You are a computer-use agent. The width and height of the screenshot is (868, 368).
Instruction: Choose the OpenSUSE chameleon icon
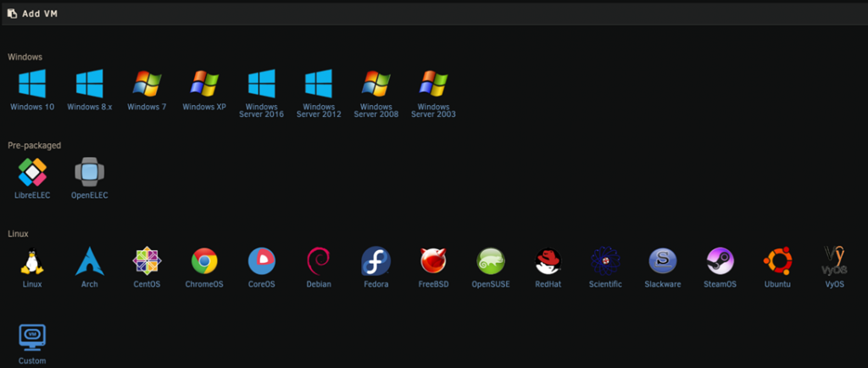[491, 261]
